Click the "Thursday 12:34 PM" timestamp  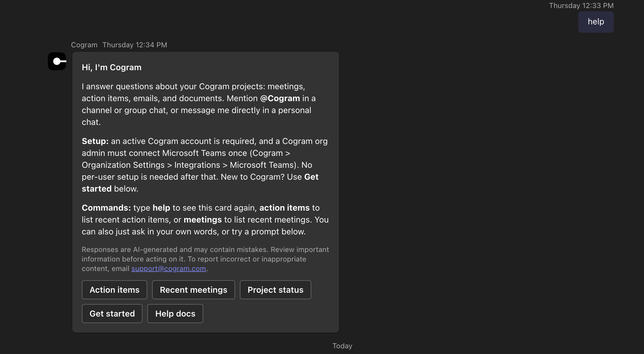(x=135, y=45)
